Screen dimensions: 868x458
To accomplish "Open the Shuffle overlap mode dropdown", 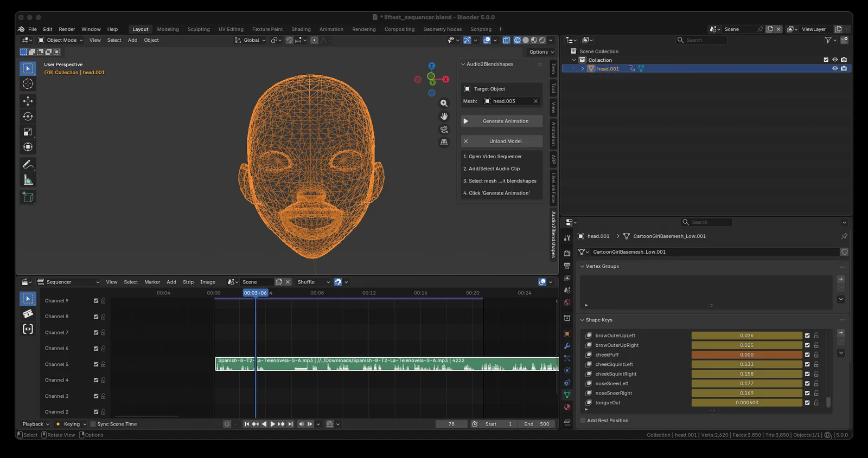I will (313, 282).
